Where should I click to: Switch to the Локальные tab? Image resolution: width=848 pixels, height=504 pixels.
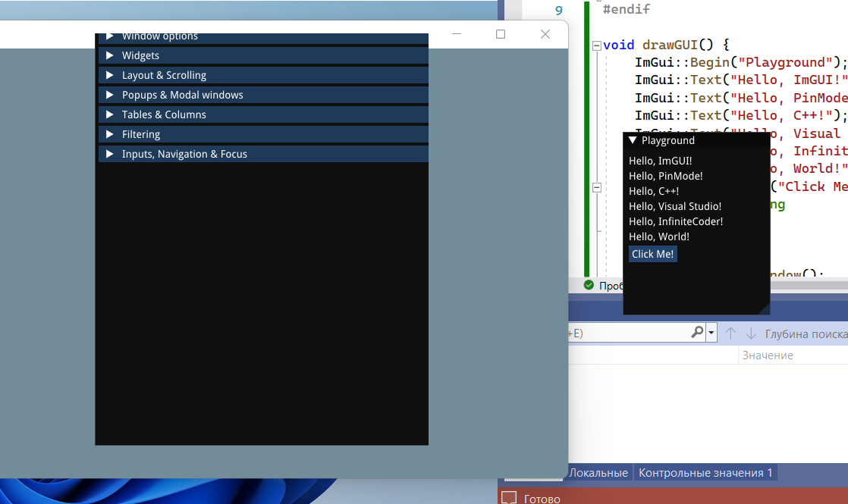click(598, 472)
